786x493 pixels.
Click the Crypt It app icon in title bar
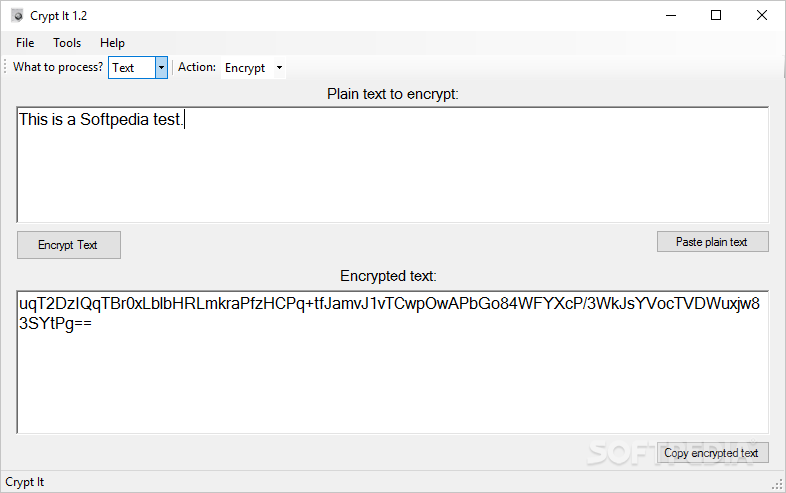(x=18, y=16)
